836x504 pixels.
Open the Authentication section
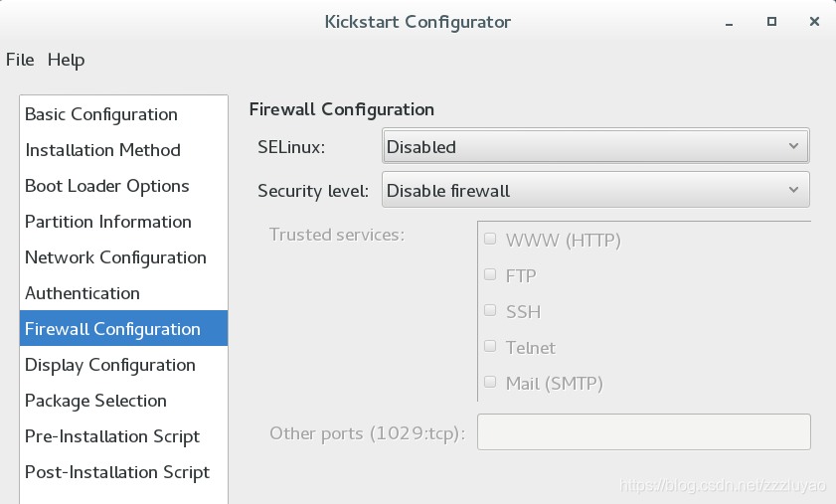point(123,293)
